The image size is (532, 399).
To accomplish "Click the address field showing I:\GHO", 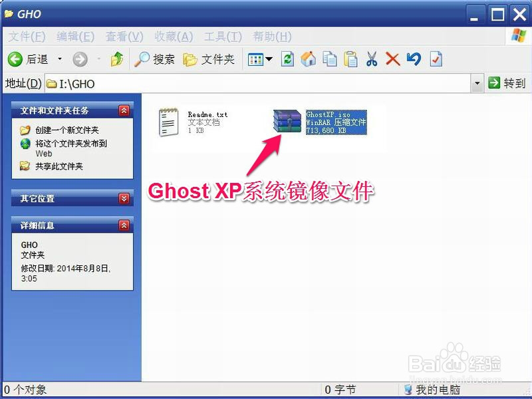I will tap(258, 84).
